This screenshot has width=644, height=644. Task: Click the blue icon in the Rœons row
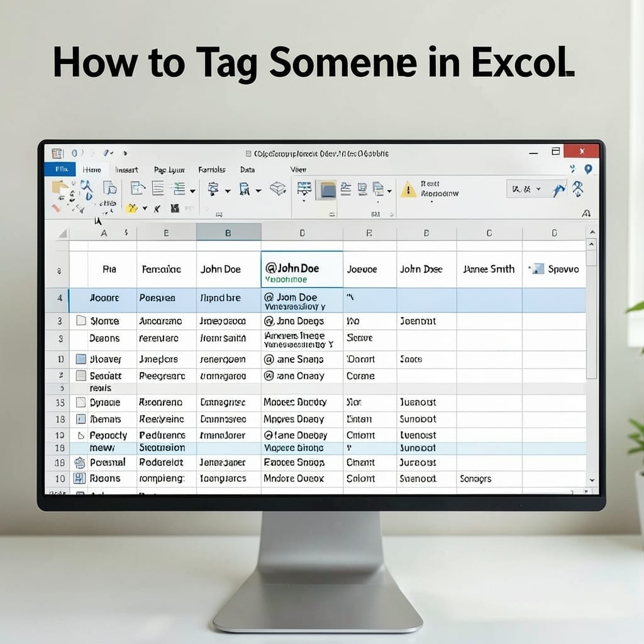(79, 479)
